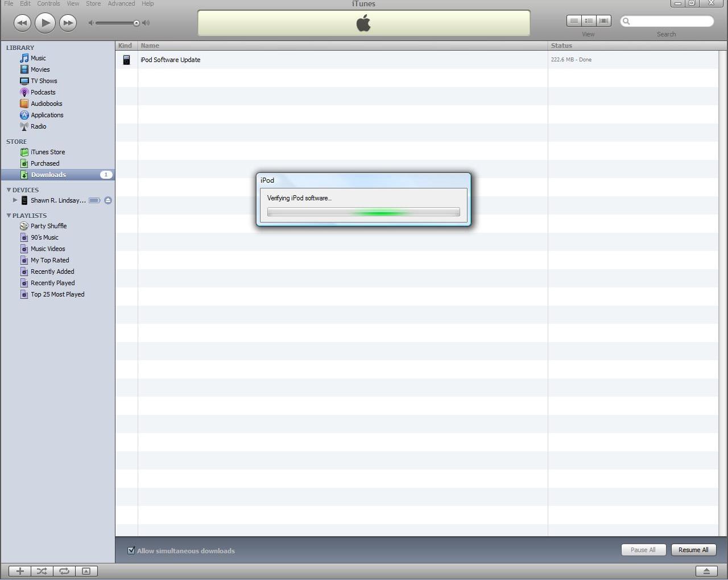
Task: Expand the Shawn R. Lindsay device
Action: pyautogui.click(x=15, y=200)
